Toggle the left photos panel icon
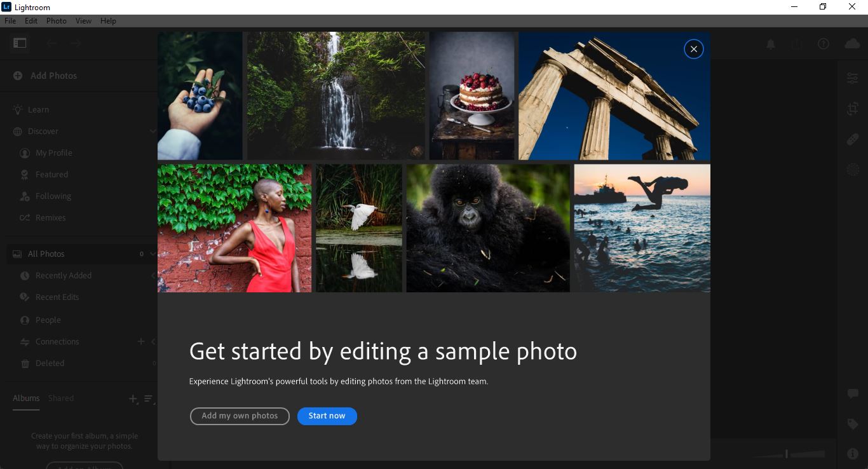The width and height of the screenshot is (868, 469). tap(20, 43)
